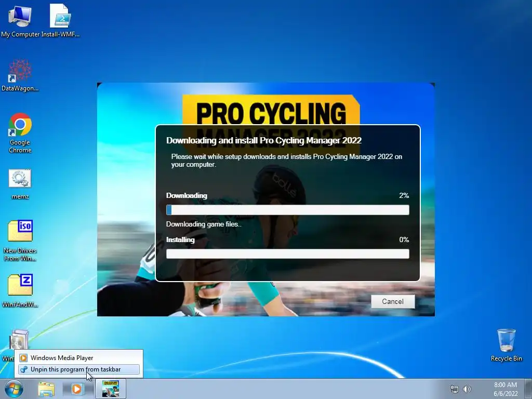Select the Install-WMF script file icon

tap(60, 20)
